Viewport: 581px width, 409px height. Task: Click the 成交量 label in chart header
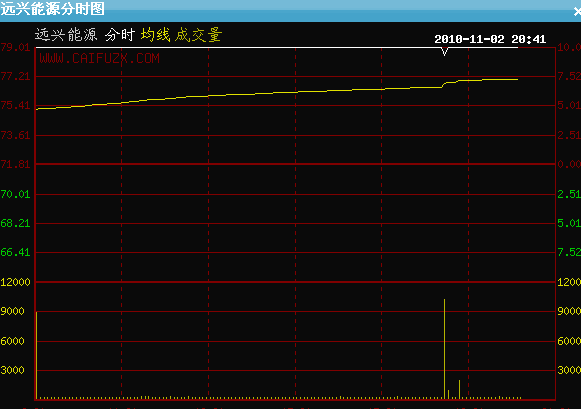pos(198,35)
